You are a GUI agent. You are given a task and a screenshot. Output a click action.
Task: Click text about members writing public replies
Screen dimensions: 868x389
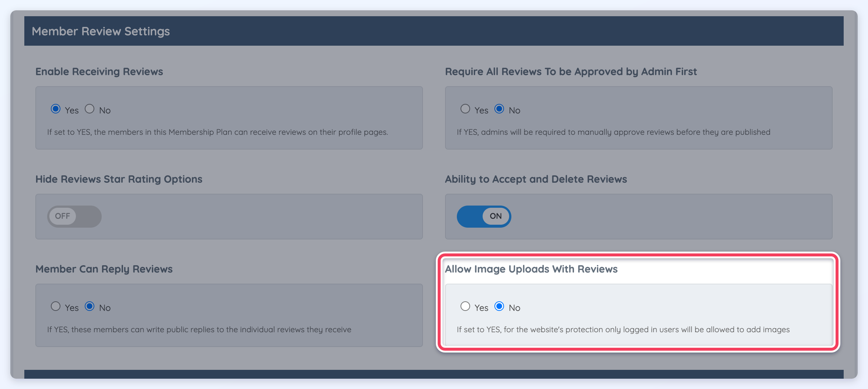[199, 330]
